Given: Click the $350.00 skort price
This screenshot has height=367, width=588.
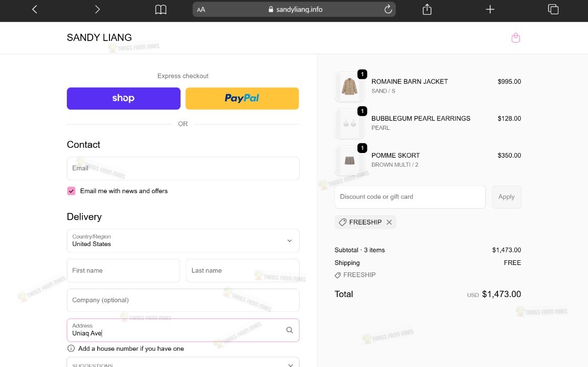Looking at the screenshot, I should [509, 156].
